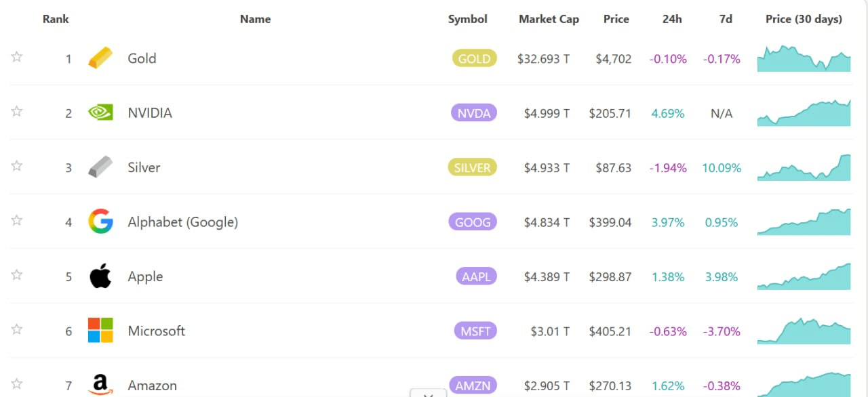Open Gold's 30-day price sparkline
Viewport: 868px width, 397px height.
[x=804, y=58]
